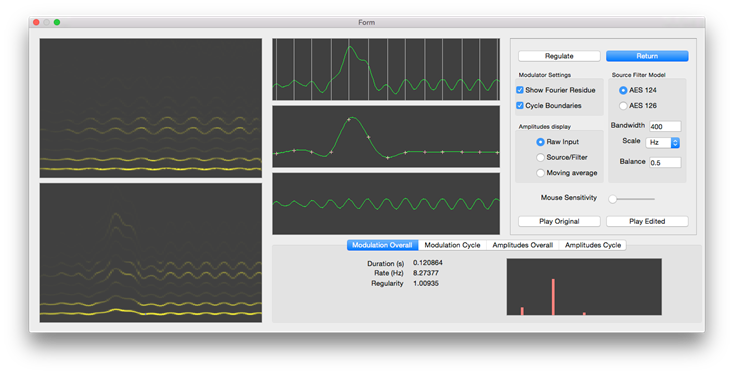The height and width of the screenshot is (374, 734).
Task: Switch to the Amplitudes Overall tab
Action: (x=522, y=245)
